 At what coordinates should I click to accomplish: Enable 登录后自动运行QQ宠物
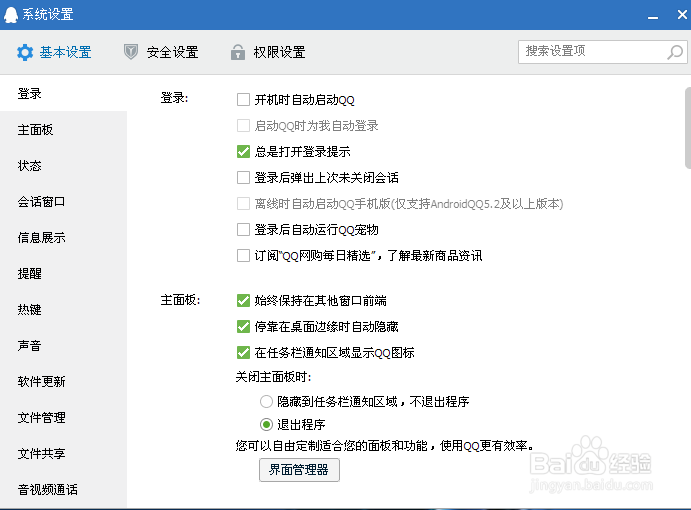point(243,230)
